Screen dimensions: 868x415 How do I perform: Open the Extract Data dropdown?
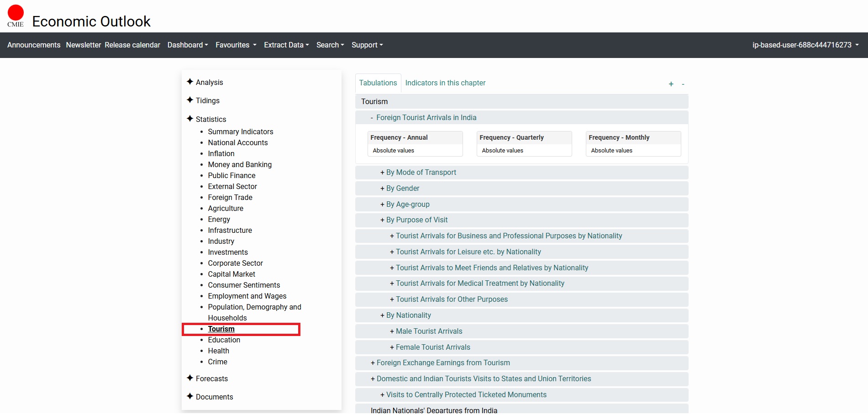click(286, 45)
